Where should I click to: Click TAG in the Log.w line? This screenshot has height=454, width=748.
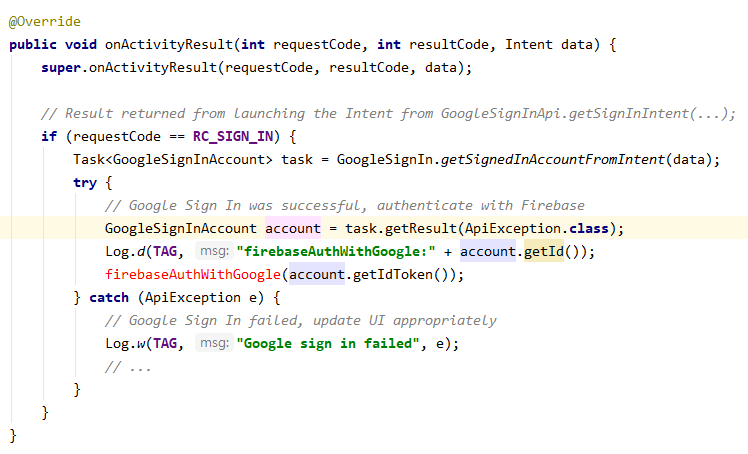(x=165, y=343)
